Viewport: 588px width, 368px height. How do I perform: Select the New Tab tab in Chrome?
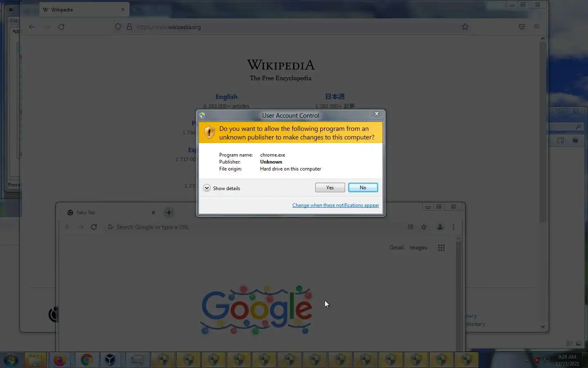click(111, 213)
